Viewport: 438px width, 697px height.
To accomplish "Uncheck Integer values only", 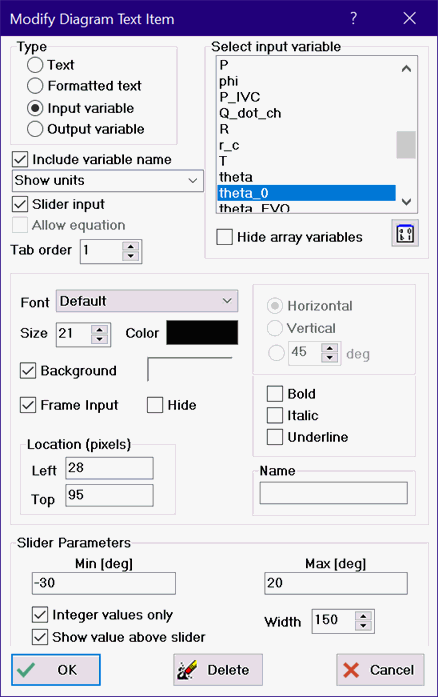I will coord(40,615).
